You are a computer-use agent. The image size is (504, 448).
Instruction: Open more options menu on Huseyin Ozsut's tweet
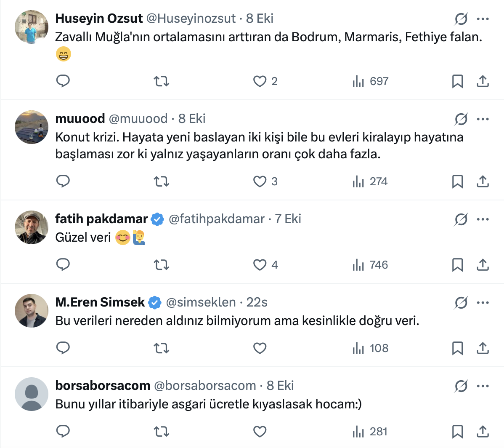[483, 19]
